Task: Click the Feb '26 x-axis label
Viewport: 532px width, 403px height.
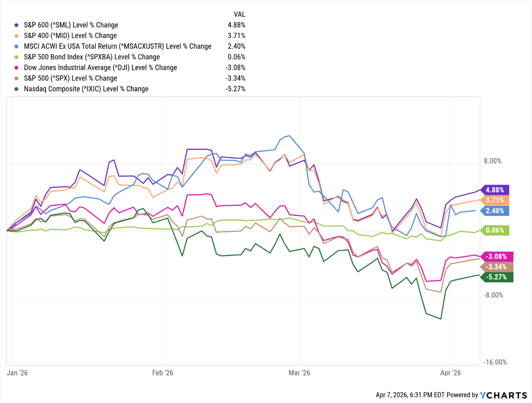Action: click(x=163, y=373)
